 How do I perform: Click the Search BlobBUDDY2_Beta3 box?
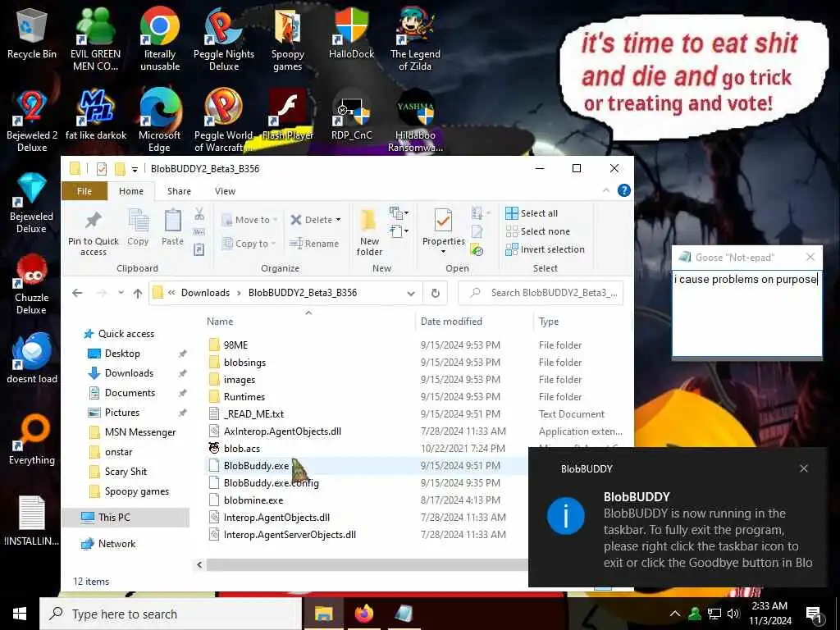[x=541, y=293]
